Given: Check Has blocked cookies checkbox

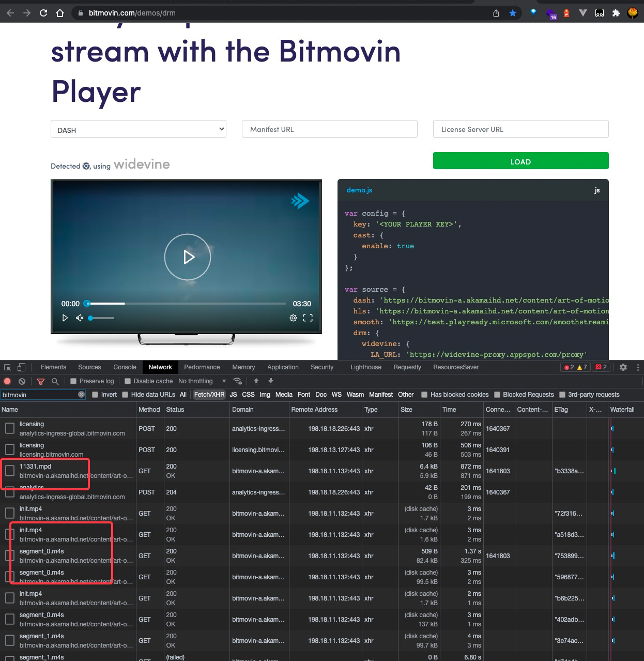Looking at the screenshot, I should click(x=424, y=395).
